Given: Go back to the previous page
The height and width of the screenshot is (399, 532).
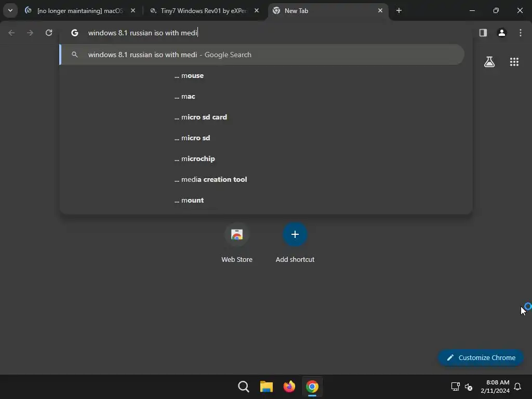Looking at the screenshot, I should click(x=11, y=33).
